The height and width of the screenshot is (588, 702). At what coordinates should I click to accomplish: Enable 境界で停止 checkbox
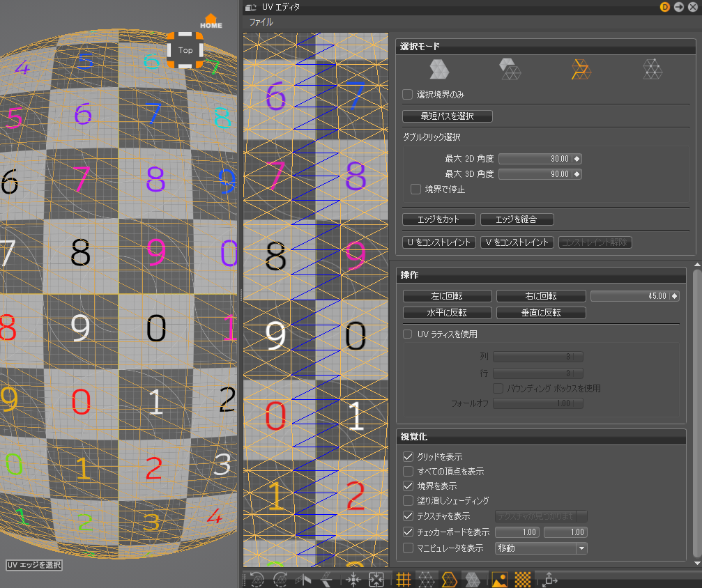point(416,189)
